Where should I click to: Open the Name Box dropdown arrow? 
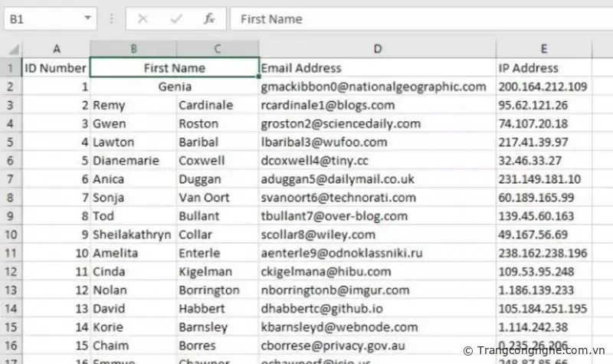click(89, 18)
